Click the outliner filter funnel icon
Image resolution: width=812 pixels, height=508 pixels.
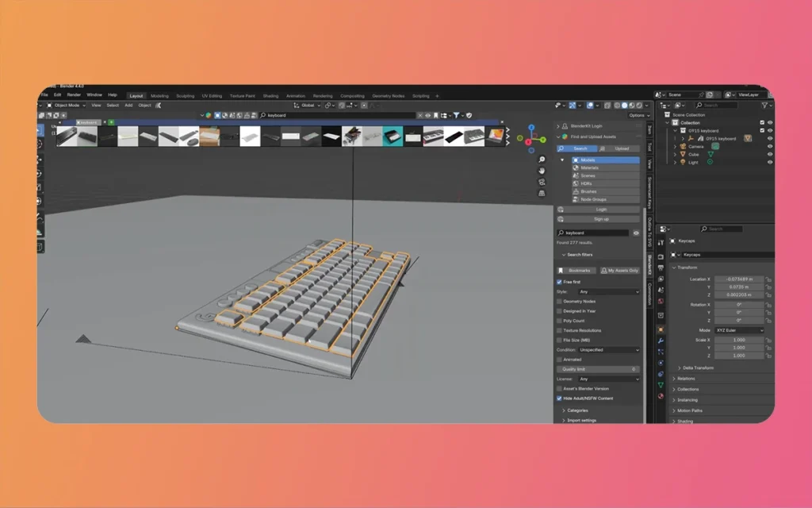pos(764,106)
